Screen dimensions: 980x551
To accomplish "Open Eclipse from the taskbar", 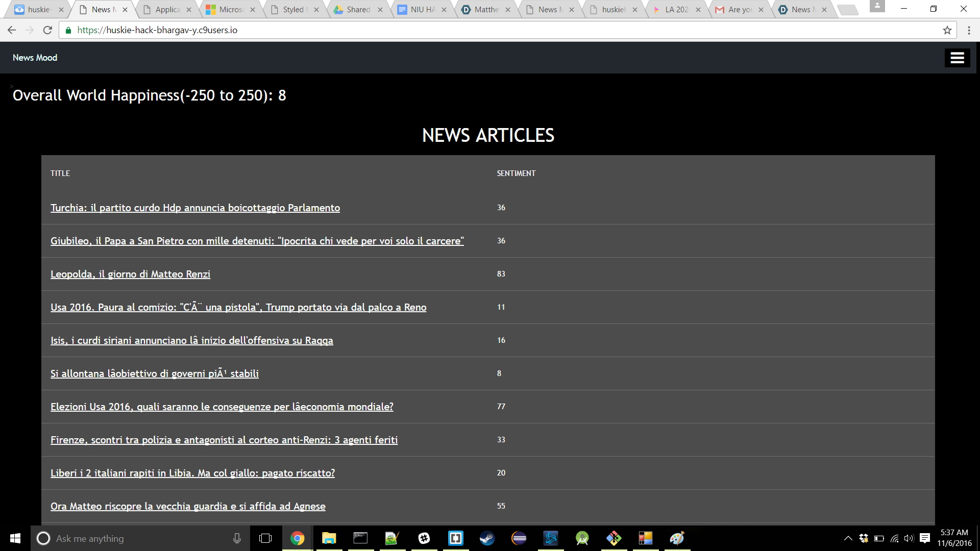I will (x=519, y=538).
